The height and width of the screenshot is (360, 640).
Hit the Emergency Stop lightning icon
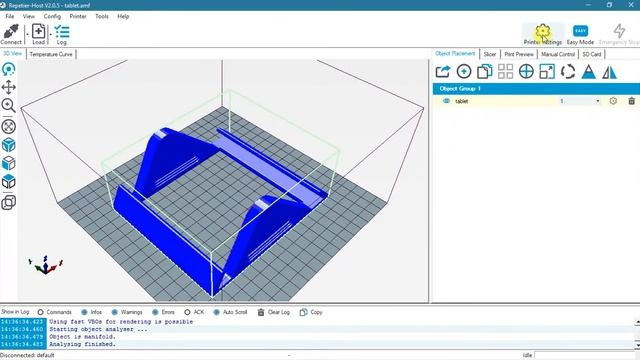(x=619, y=34)
